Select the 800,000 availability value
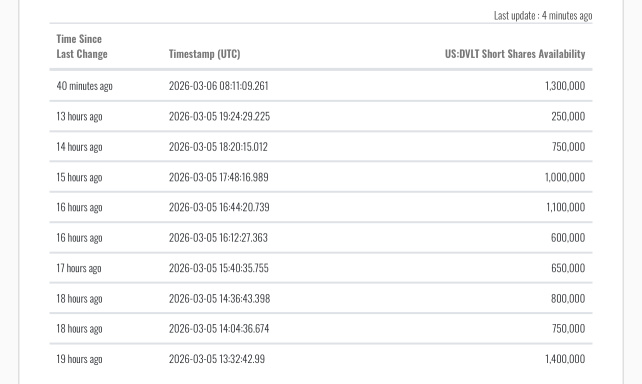Image resolution: width=642 pixels, height=384 pixels. (568, 298)
